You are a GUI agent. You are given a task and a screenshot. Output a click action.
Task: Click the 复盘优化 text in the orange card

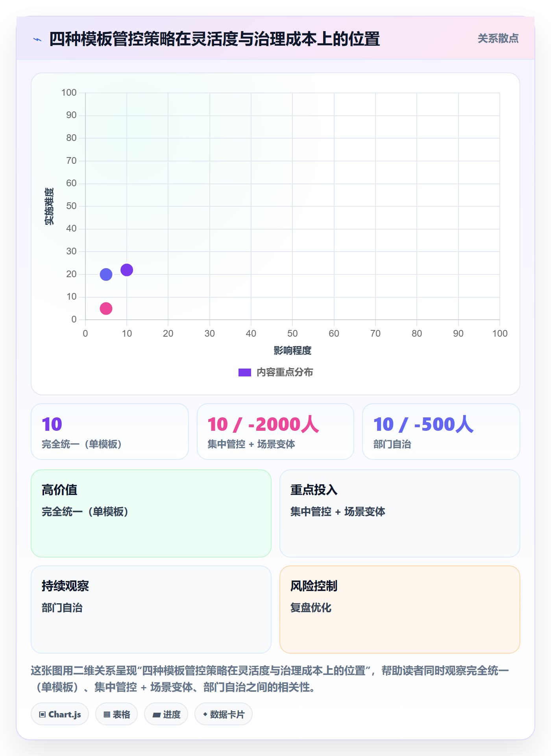click(311, 608)
